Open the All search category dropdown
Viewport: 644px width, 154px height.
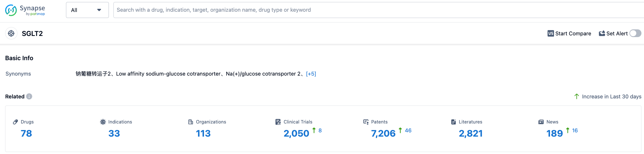[87, 10]
